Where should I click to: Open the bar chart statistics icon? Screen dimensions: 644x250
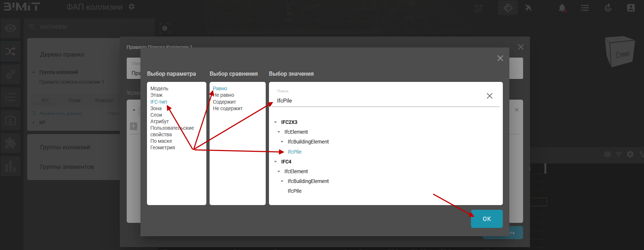pyautogui.click(x=10, y=166)
